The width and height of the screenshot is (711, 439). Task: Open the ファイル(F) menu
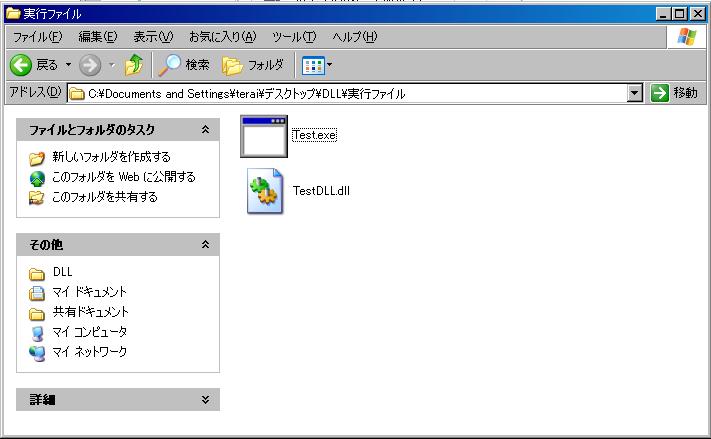36,37
